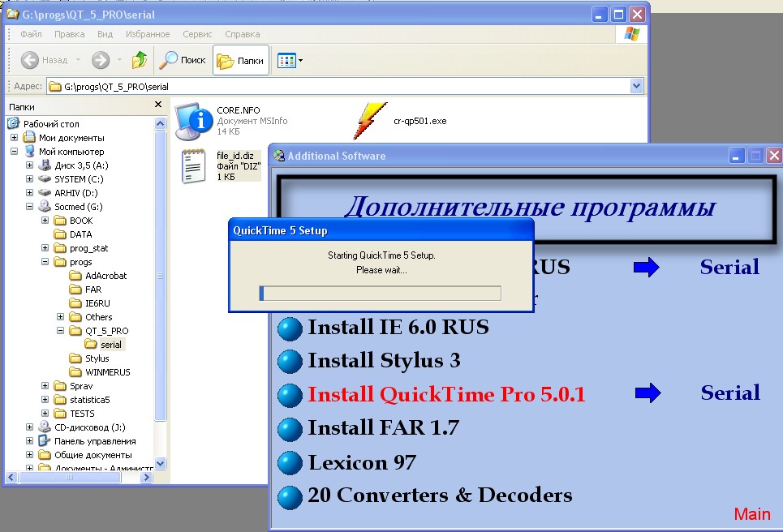
Task: Click Install Stylus 3 link
Action: click(384, 361)
